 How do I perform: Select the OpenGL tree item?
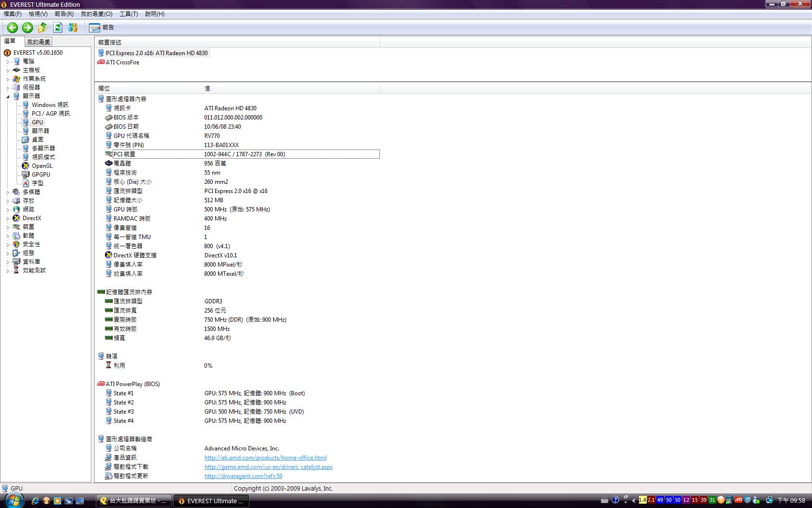click(42, 166)
